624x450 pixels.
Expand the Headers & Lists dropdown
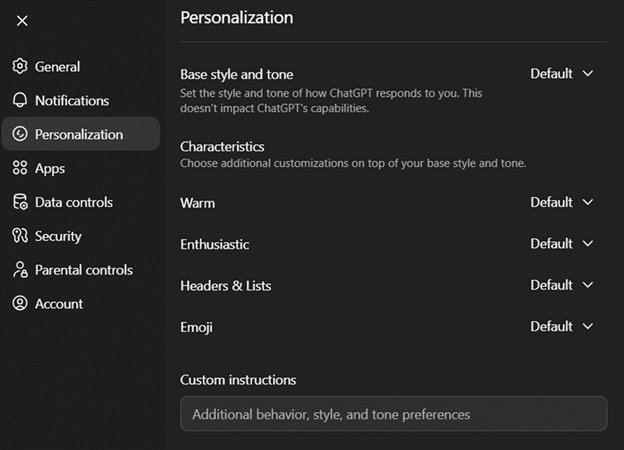click(562, 285)
